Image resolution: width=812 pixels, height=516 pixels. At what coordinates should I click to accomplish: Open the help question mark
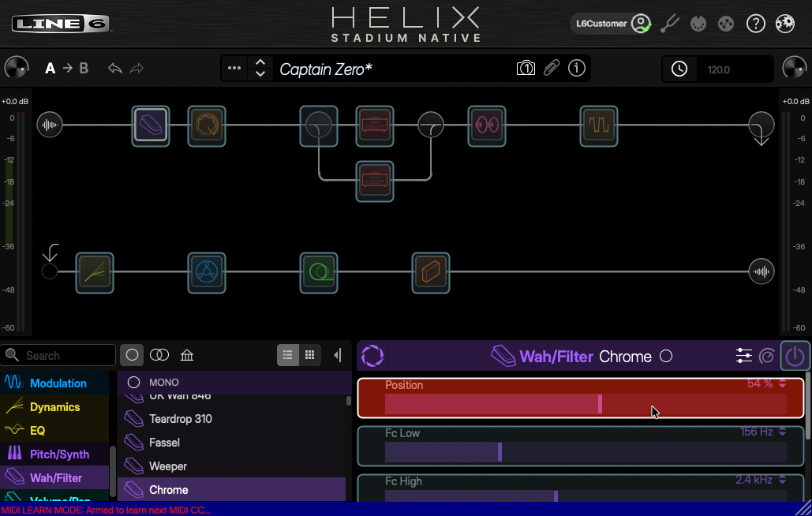click(x=755, y=24)
